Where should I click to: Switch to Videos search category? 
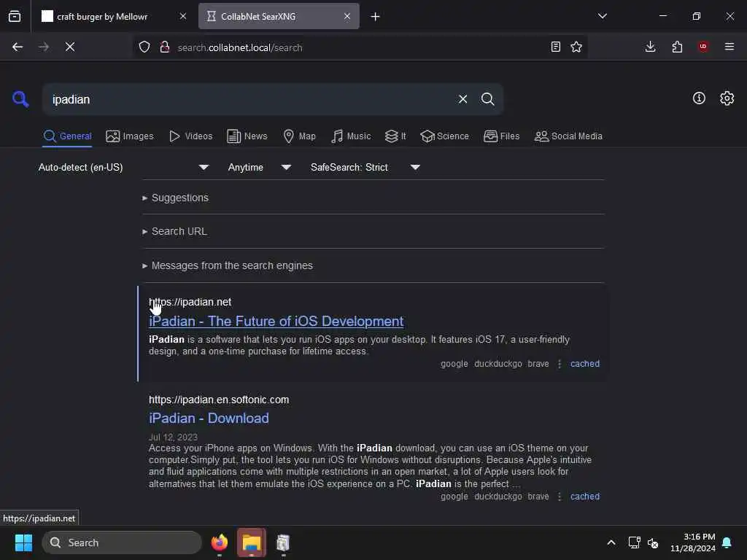pos(191,136)
